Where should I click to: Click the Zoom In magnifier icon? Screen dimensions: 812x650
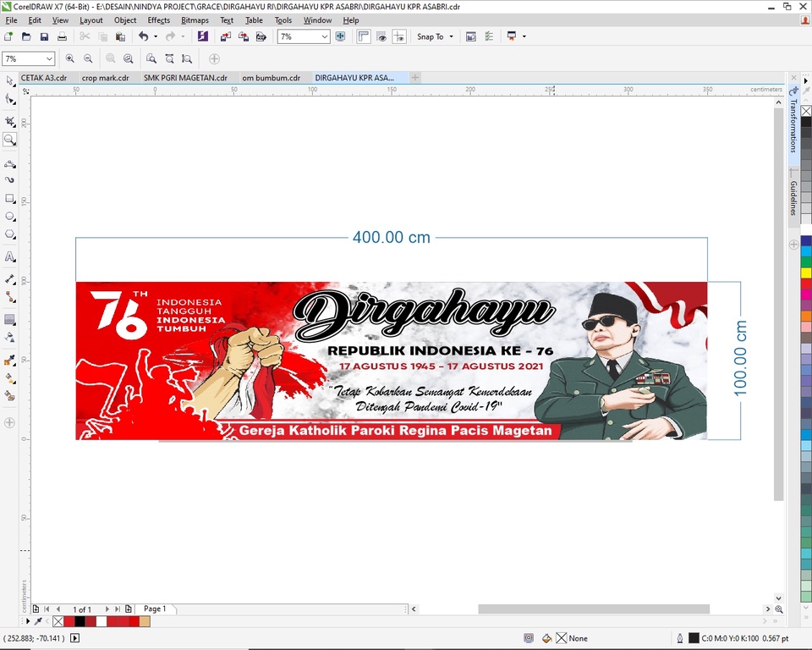pos(70,58)
